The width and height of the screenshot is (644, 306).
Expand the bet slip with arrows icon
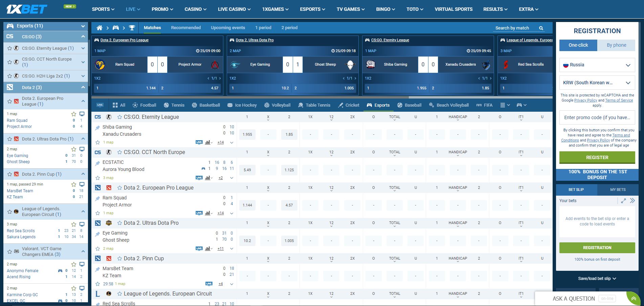click(x=623, y=201)
